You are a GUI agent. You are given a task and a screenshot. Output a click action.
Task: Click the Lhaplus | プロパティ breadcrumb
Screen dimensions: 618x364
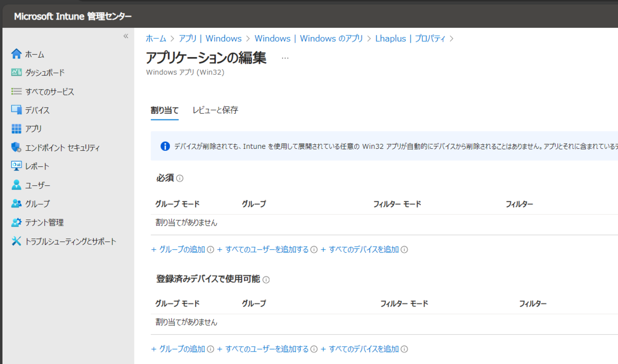410,39
